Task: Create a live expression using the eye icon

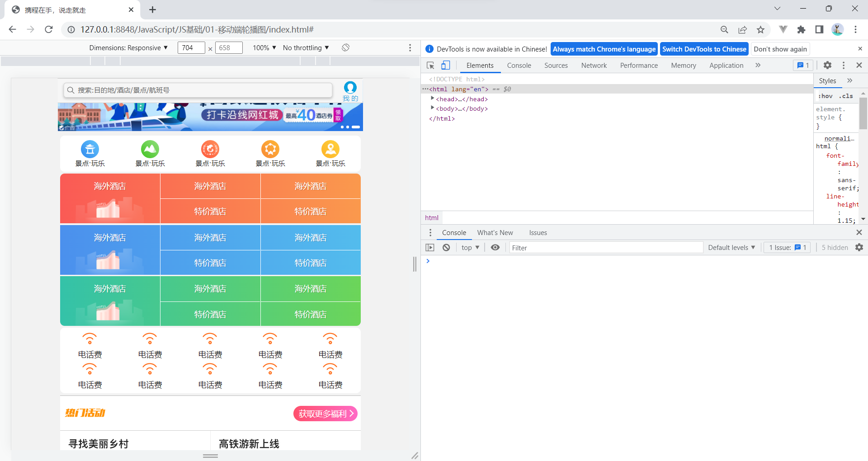Action: pos(495,247)
